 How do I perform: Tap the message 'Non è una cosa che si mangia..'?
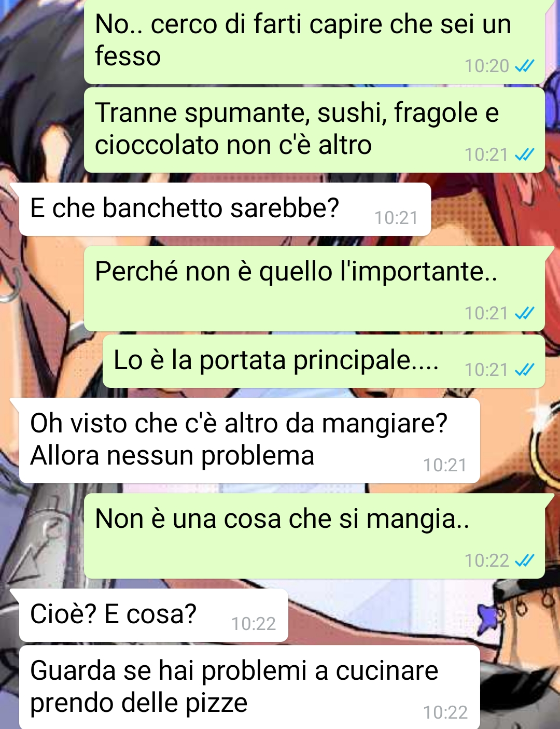click(314, 536)
